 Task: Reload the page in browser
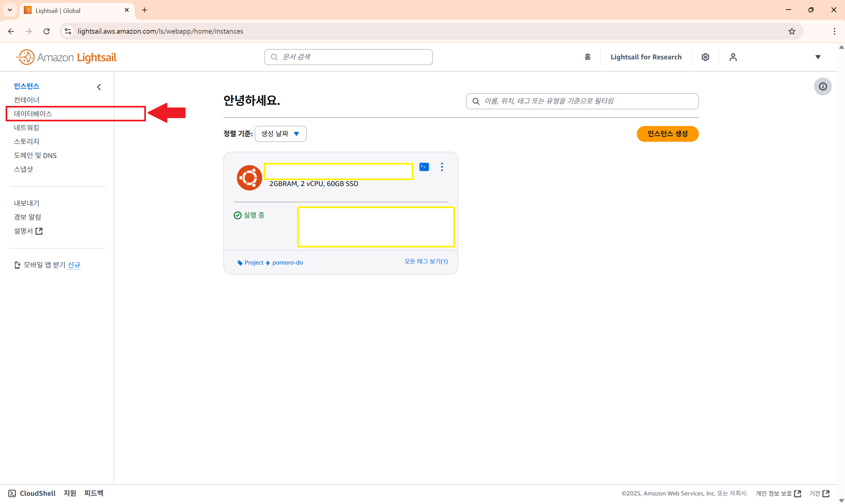point(47,31)
